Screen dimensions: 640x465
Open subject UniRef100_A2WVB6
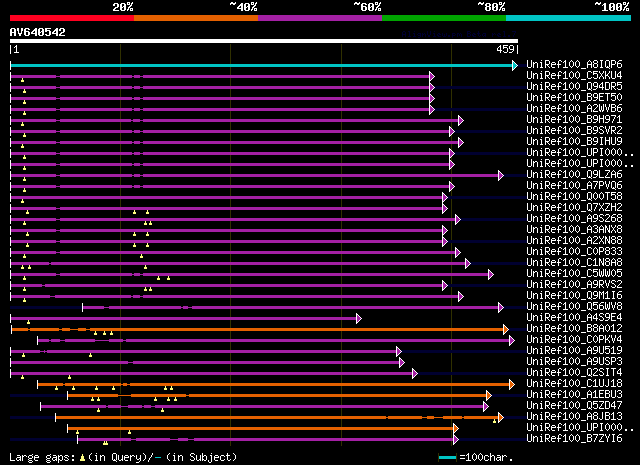pyautogui.click(x=574, y=109)
